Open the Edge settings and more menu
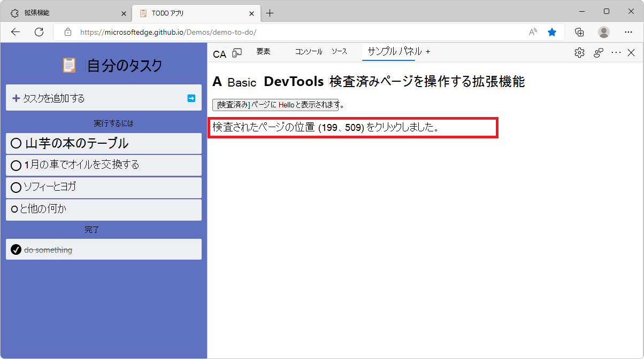The height and width of the screenshot is (359, 644). coord(628,32)
